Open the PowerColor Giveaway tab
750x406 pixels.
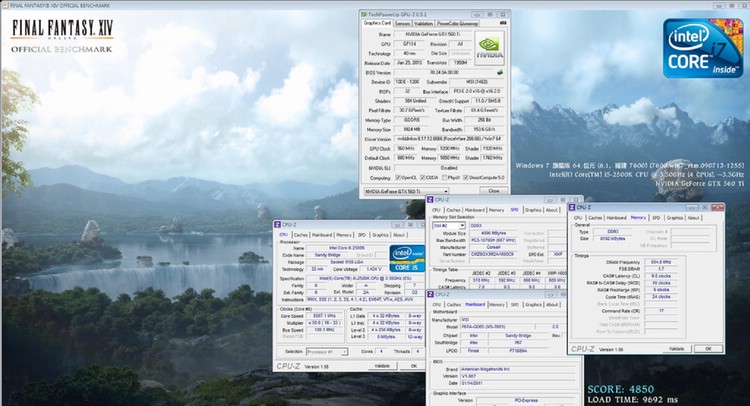pyautogui.click(x=457, y=23)
